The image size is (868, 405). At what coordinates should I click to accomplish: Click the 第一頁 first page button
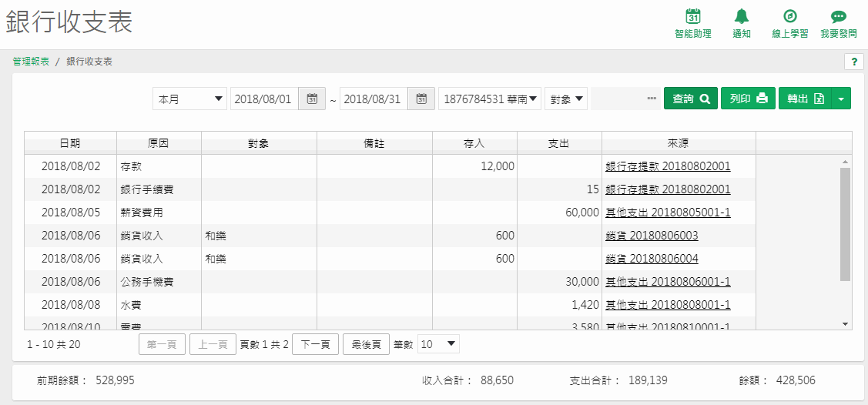pos(162,344)
